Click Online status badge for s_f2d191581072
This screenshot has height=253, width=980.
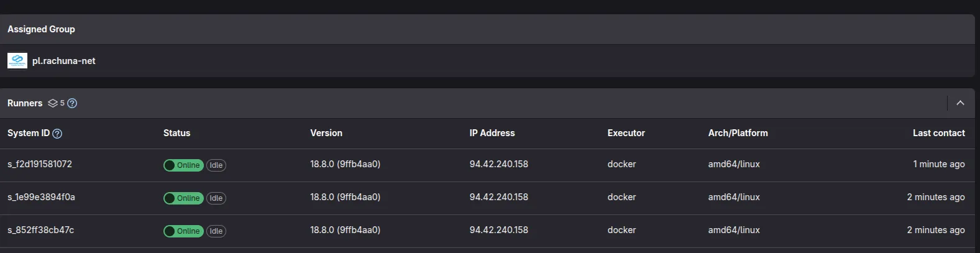183,165
